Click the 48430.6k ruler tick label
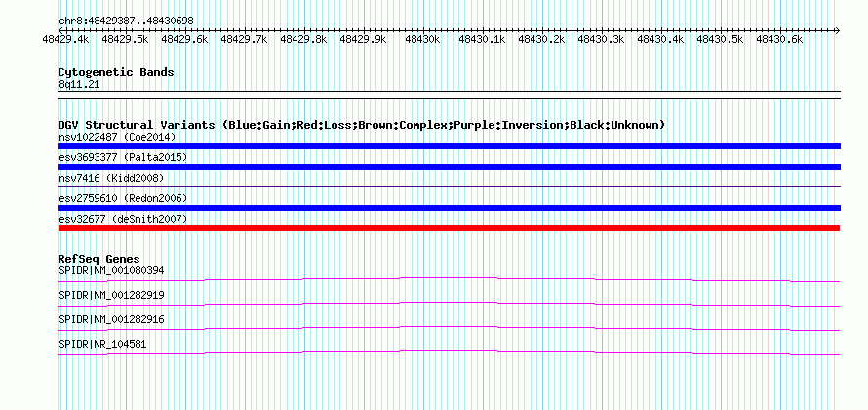 (x=779, y=39)
